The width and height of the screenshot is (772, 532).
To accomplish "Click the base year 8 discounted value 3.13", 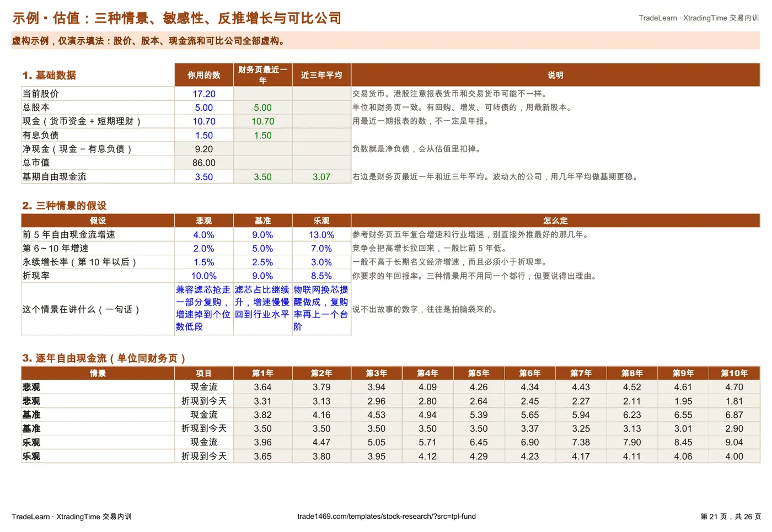I will coord(632,429).
